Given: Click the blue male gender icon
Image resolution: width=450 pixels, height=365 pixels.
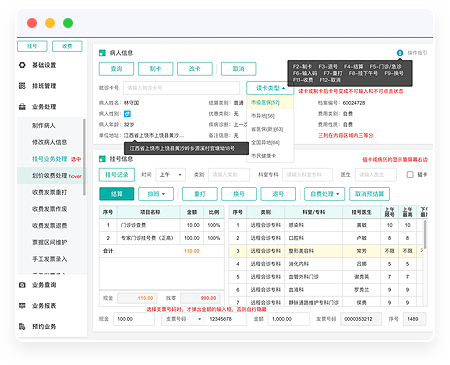Looking at the screenshot, I should click(x=127, y=114).
